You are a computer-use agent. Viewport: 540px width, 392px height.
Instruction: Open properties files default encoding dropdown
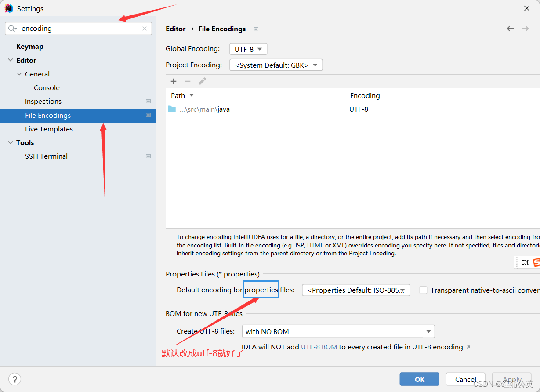pyautogui.click(x=356, y=290)
